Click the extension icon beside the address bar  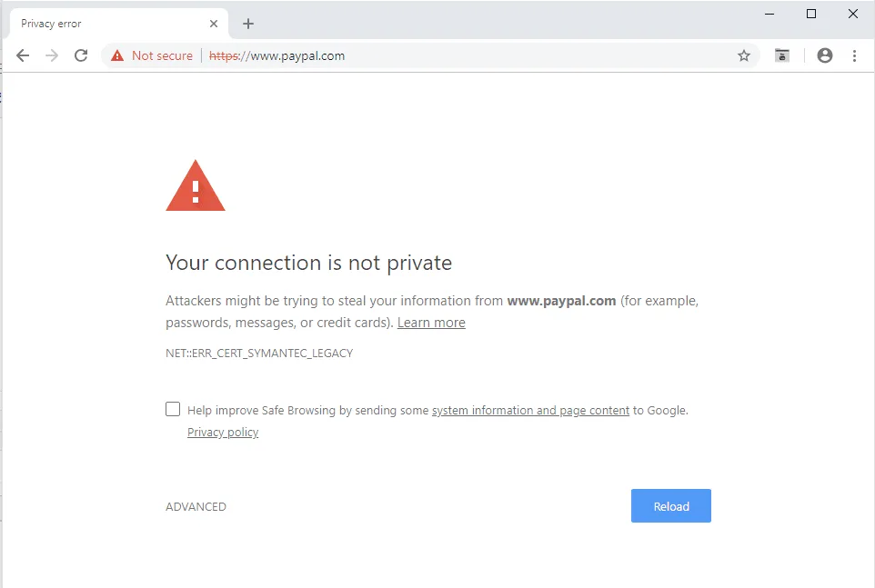pos(781,55)
